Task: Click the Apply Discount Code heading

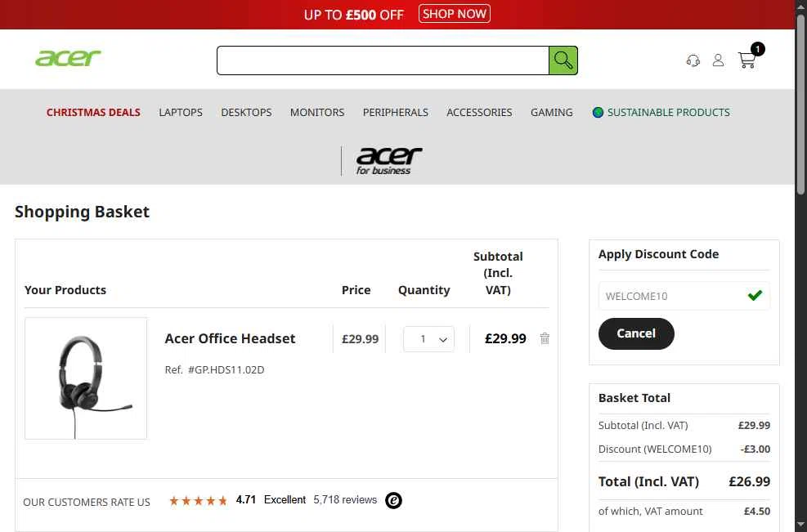Action: pos(658,254)
